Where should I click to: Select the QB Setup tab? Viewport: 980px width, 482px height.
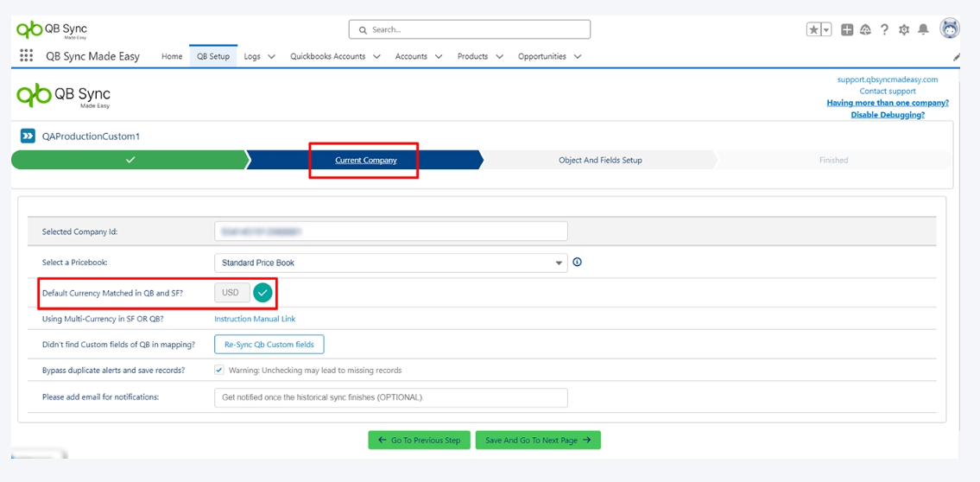213,56
